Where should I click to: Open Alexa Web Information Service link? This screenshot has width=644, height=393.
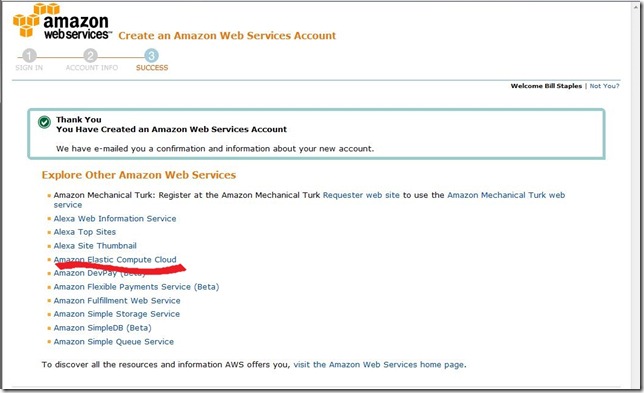115,218
